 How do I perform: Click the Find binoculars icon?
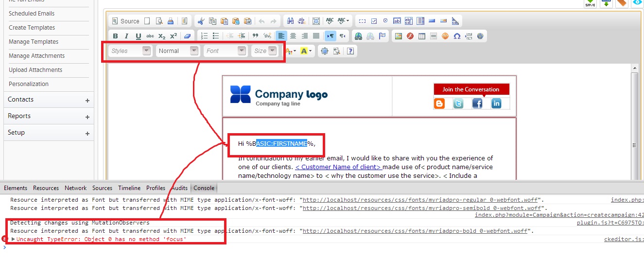coord(290,21)
